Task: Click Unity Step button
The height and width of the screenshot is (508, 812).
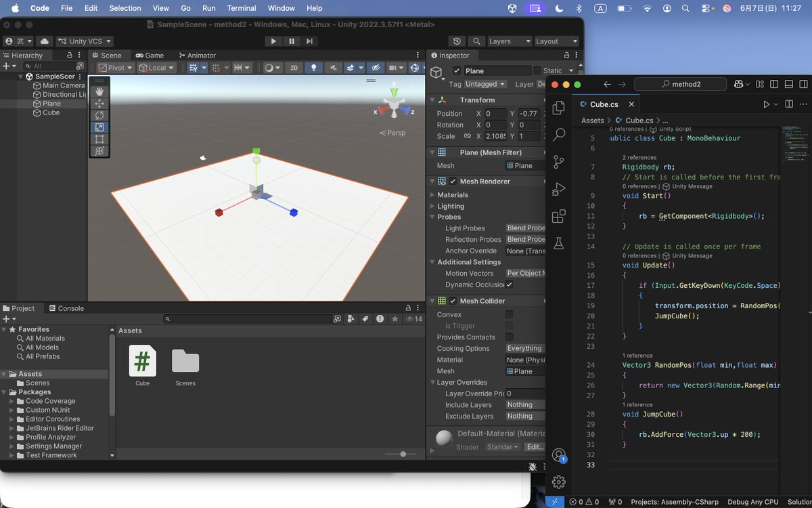Action: pos(309,41)
